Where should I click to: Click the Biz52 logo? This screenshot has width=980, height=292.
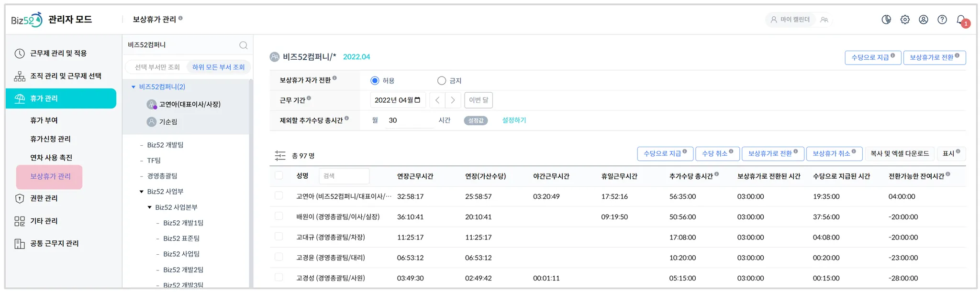coord(27,20)
